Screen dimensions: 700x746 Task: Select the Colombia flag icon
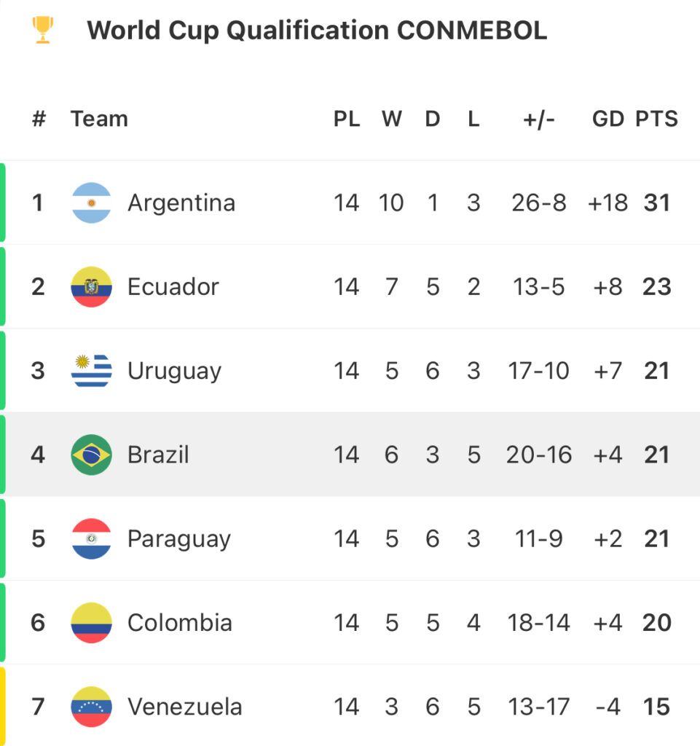pos(91,623)
